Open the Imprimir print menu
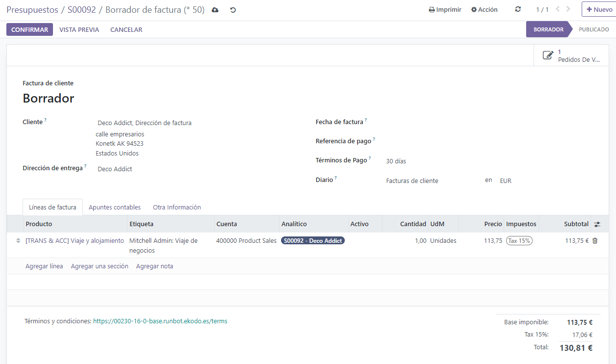Viewport: 616px width, 364px height. [x=445, y=9]
